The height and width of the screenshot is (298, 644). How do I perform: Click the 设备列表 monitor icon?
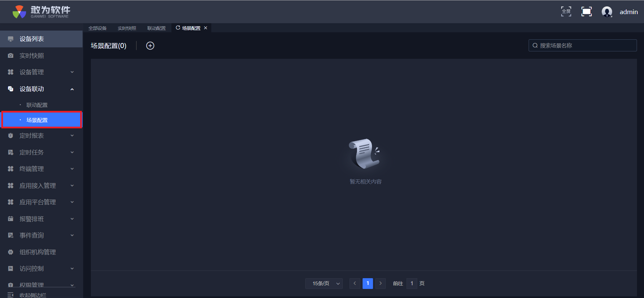[x=11, y=39]
